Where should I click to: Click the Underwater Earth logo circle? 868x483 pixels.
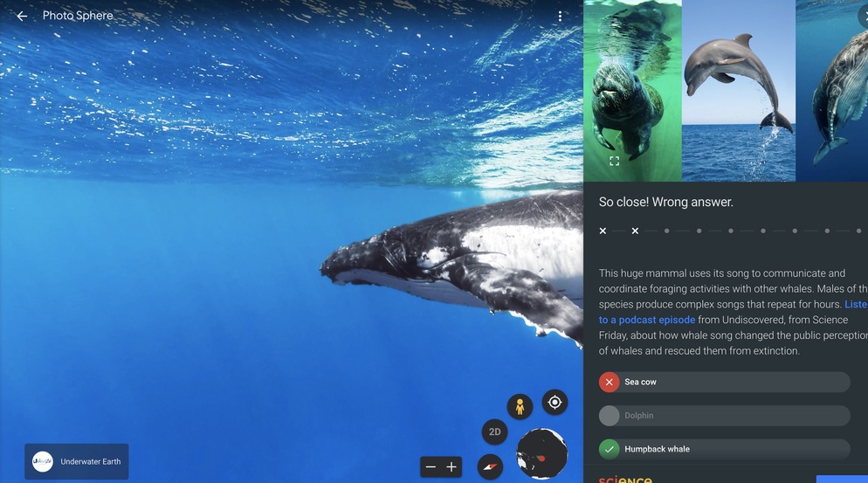43,461
